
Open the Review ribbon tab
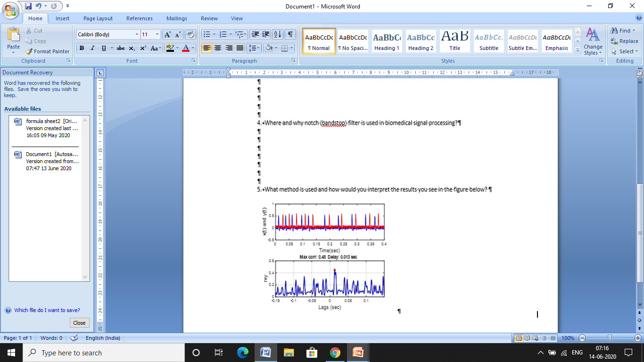[x=209, y=18]
